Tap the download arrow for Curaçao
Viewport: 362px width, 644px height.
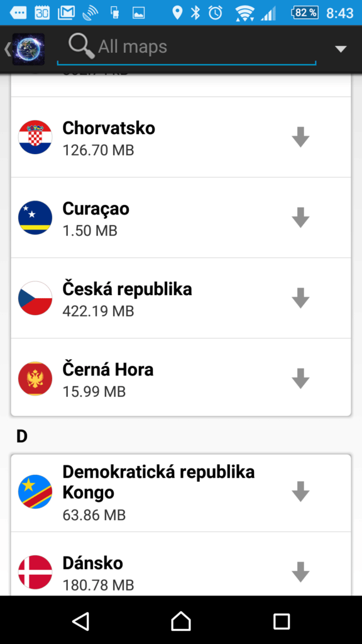pos(300,218)
